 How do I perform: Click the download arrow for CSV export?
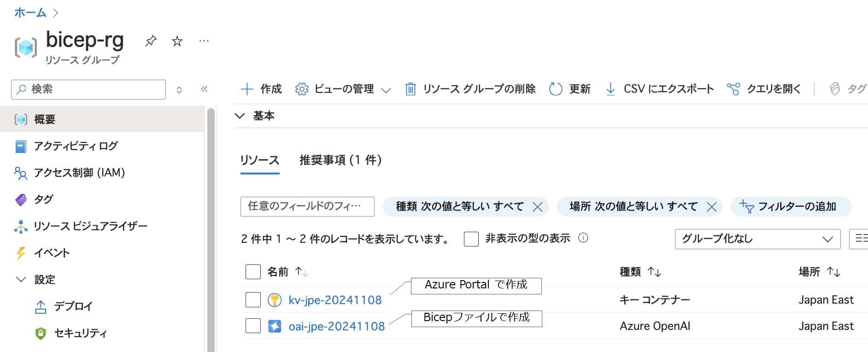tap(610, 89)
